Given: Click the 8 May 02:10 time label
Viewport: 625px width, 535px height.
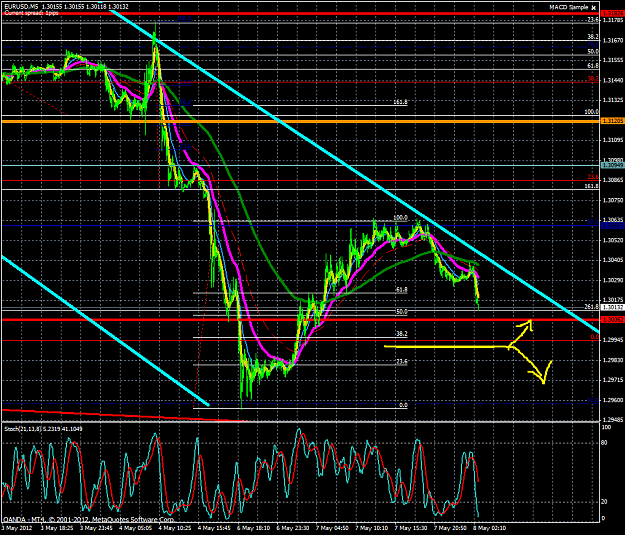Looking at the screenshot, I should click(x=489, y=528).
